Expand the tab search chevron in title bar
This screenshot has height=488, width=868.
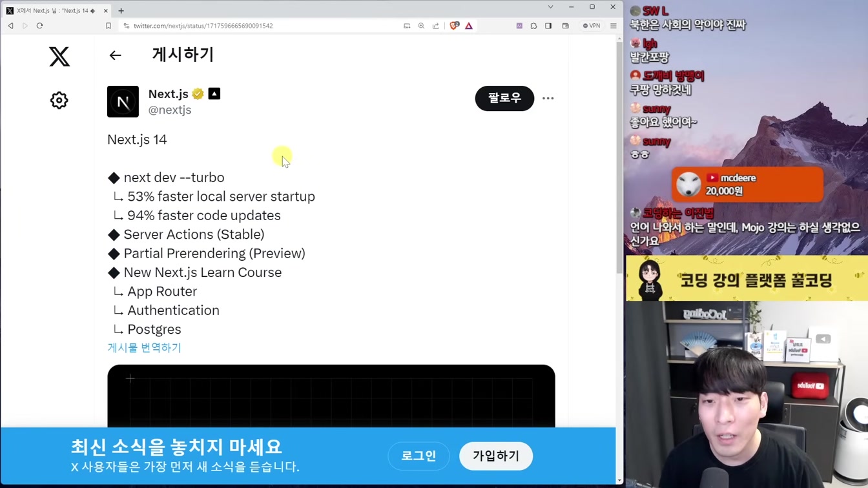coord(550,7)
